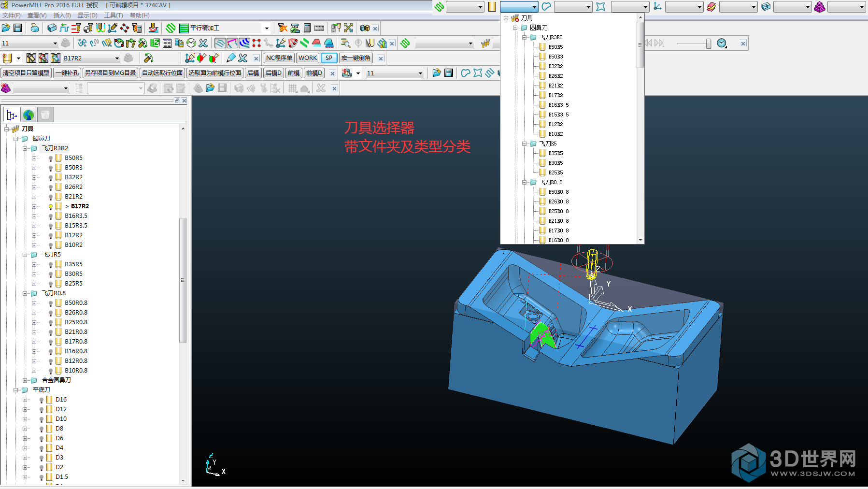The height and width of the screenshot is (489, 868).
Task: Click the WORK button
Action: tap(308, 58)
